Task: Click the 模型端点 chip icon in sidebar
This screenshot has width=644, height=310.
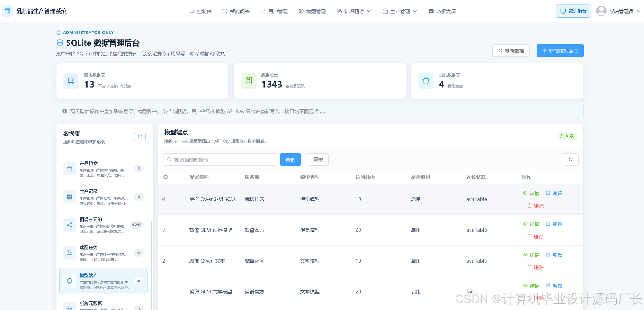Action: (x=69, y=281)
